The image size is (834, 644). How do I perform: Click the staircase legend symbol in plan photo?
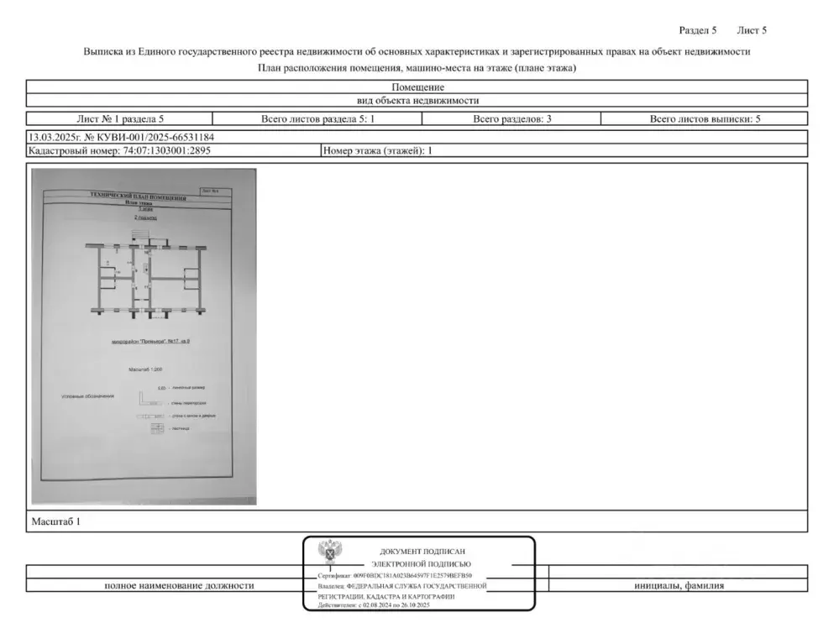(x=157, y=428)
